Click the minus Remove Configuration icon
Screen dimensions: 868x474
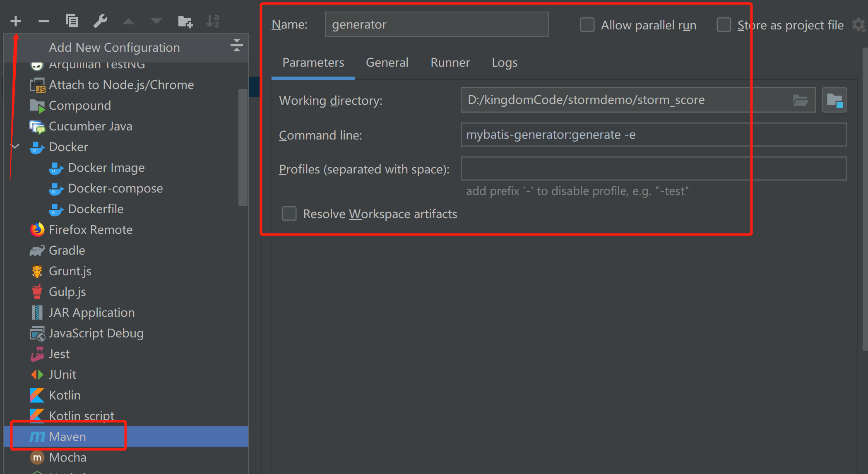pos(43,21)
